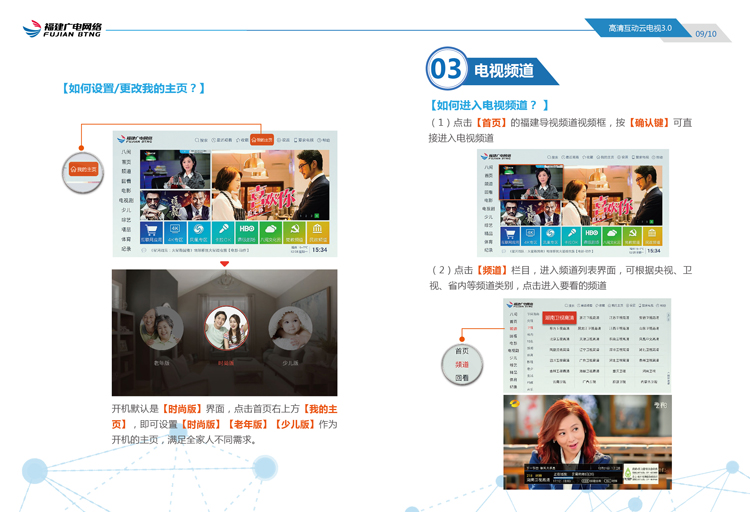The image size is (750, 512).
Task: Open the red party emblem tile in left screenshot
Action: pos(294,232)
